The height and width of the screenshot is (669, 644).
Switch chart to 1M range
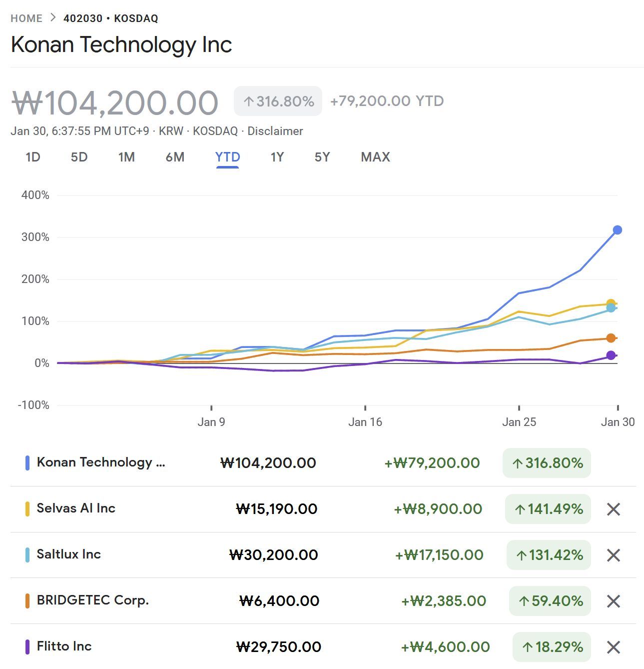click(126, 157)
